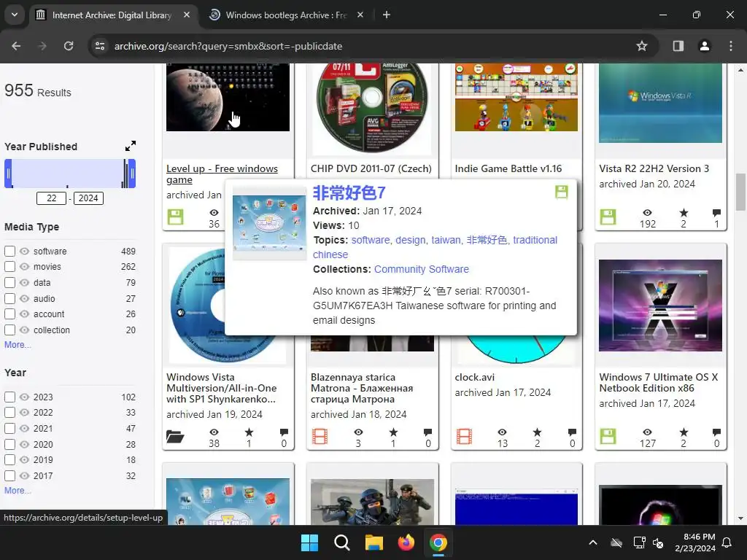Check the collection media type checkbox
Image resolution: width=747 pixels, height=560 pixels.
click(9, 330)
